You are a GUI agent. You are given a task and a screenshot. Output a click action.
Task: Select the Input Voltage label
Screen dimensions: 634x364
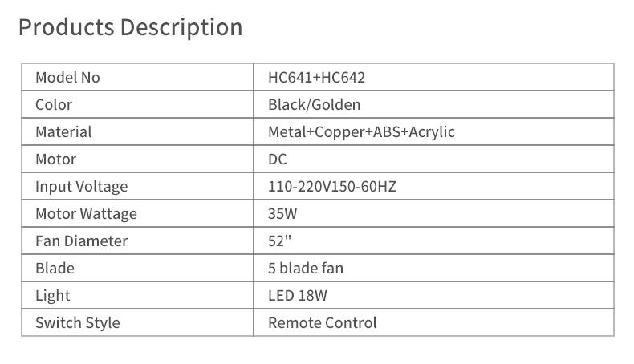tap(82, 187)
